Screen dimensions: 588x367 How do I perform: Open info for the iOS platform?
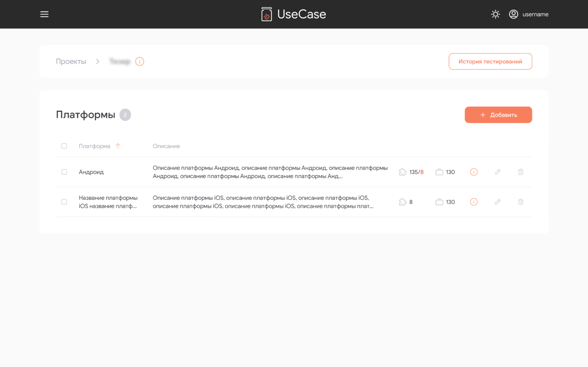[474, 202]
